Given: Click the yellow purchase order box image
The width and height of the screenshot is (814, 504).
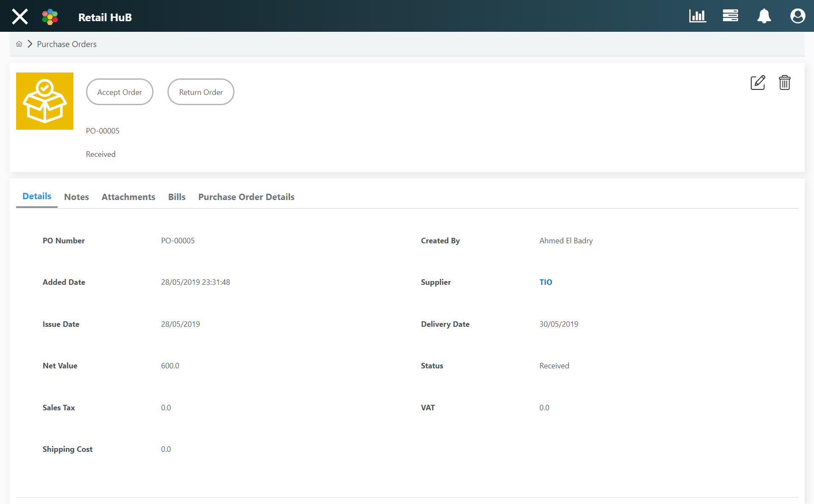Looking at the screenshot, I should coord(45,101).
